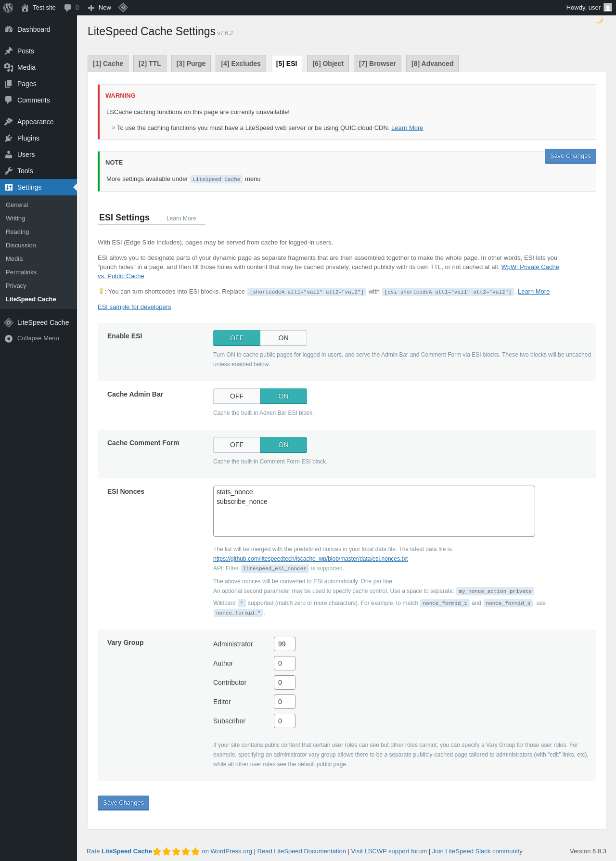Click the top Save Changes button
This screenshot has width=616, height=861.
pyautogui.click(x=570, y=156)
